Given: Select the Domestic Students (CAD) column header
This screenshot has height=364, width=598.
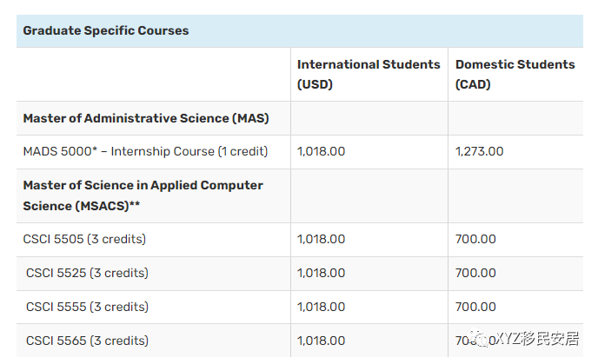Looking at the screenshot, I should 515,75.
